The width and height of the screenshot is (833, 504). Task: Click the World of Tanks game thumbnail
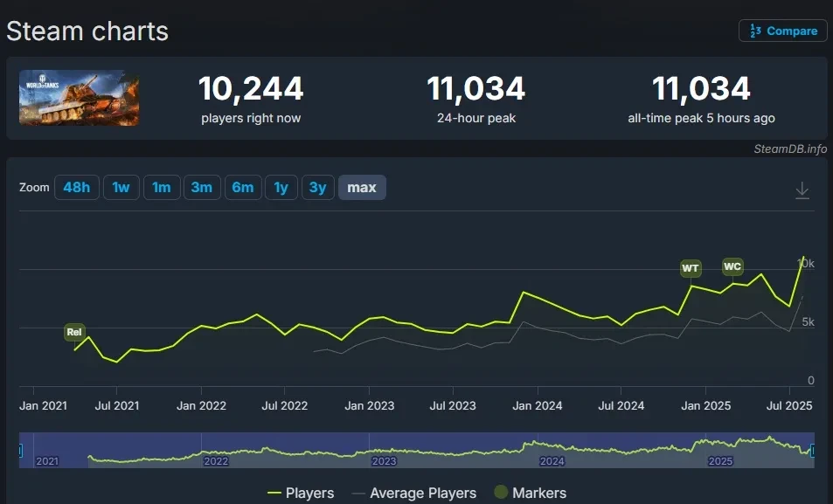pos(80,98)
